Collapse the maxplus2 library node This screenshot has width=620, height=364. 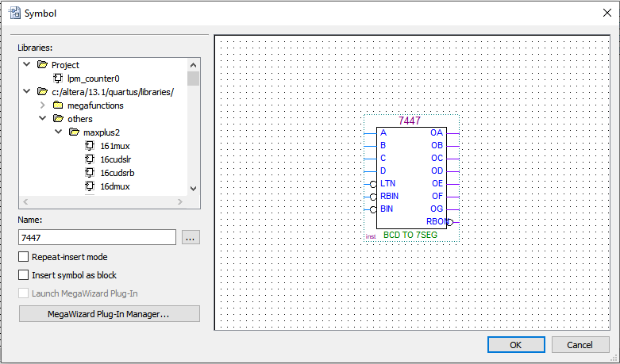58,132
